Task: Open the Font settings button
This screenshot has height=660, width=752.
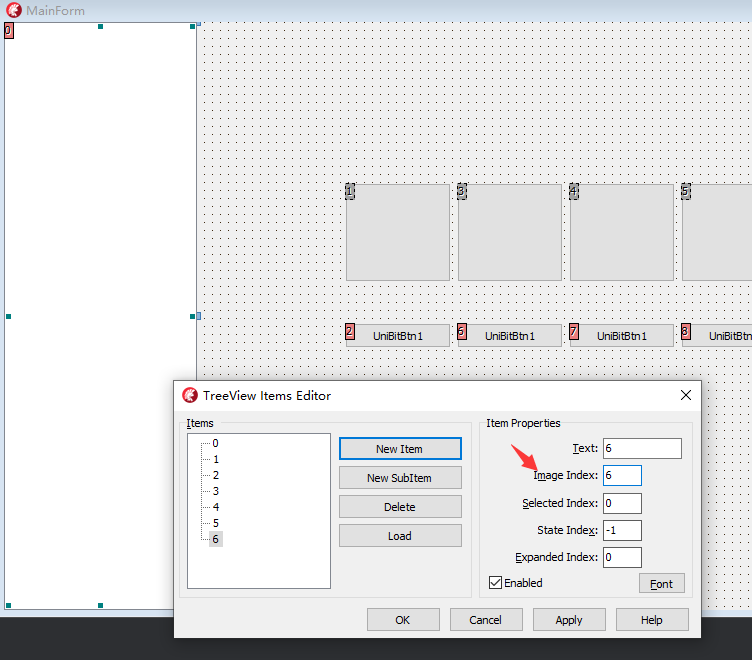Action: pyautogui.click(x=661, y=583)
